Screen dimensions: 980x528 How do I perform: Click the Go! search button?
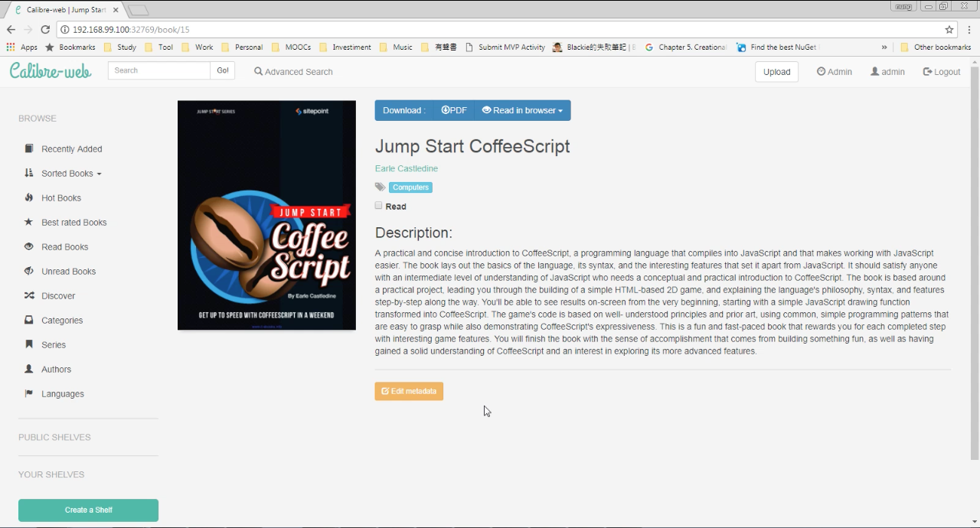point(222,70)
